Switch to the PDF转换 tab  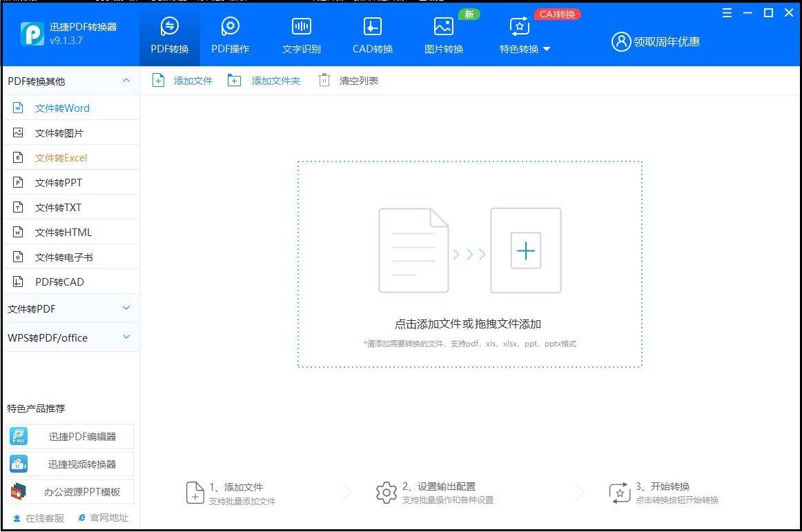pos(169,35)
